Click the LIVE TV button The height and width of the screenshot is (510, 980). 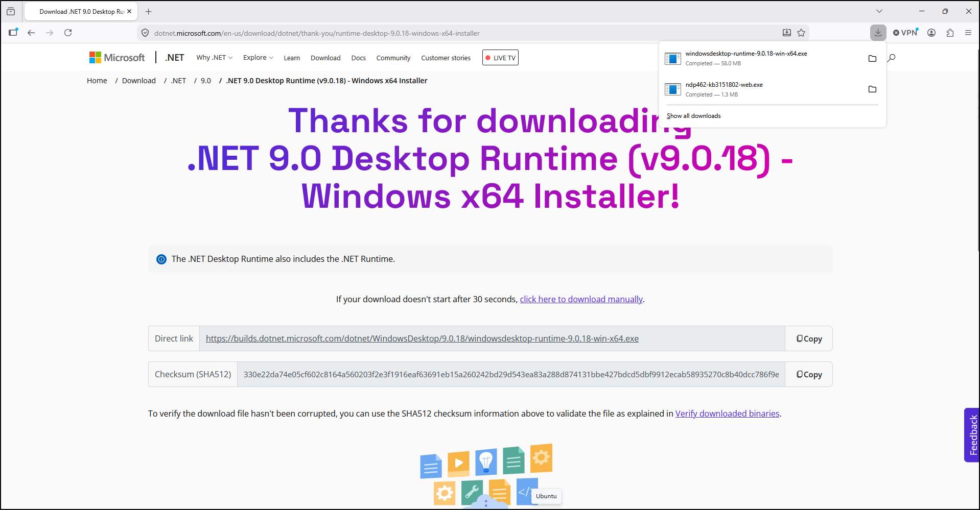click(500, 58)
